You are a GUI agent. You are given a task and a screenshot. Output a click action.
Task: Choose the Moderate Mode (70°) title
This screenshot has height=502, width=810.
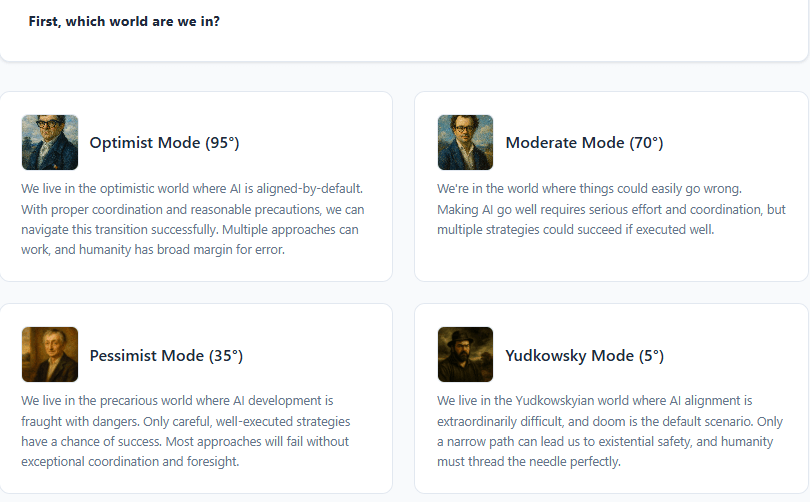pyautogui.click(x=584, y=143)
